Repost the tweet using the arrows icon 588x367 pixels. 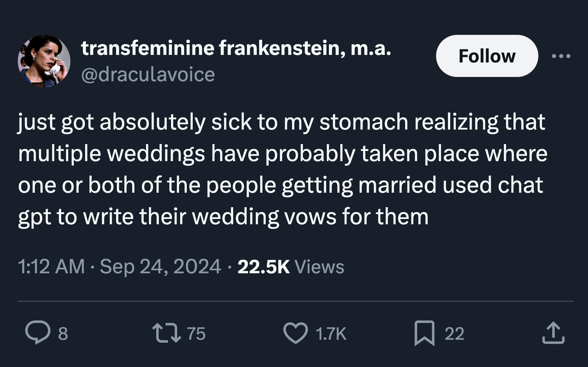click(x=167, y=333)
